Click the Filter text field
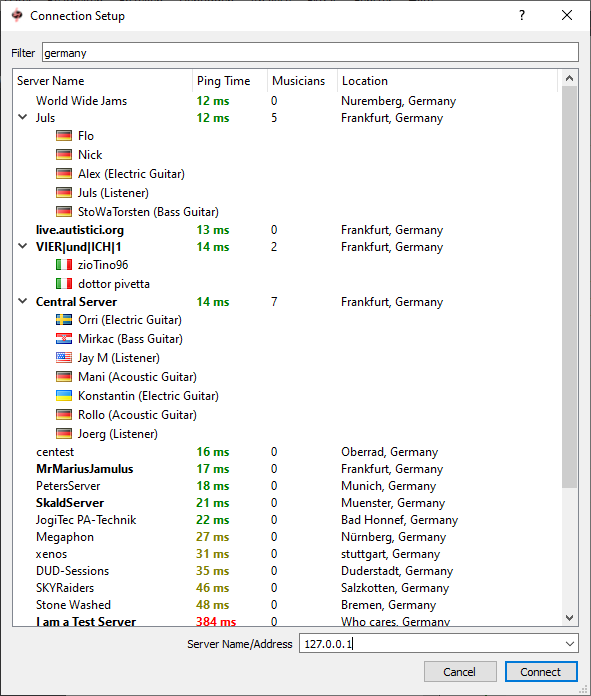591x696 pixels. point(310,52)
